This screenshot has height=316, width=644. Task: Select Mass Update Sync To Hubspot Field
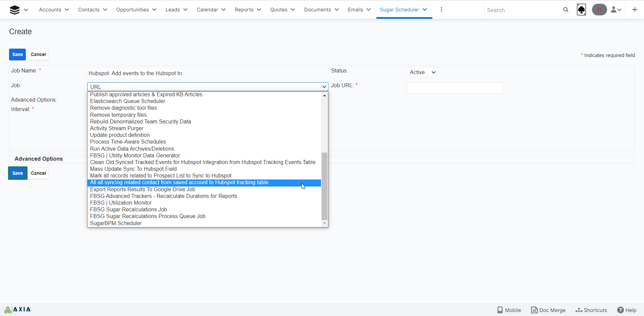[204, 169]
